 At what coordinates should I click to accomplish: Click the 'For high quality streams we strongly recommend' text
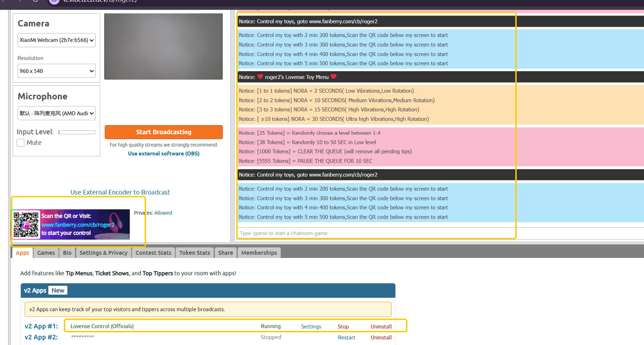(x=164, y=145)
